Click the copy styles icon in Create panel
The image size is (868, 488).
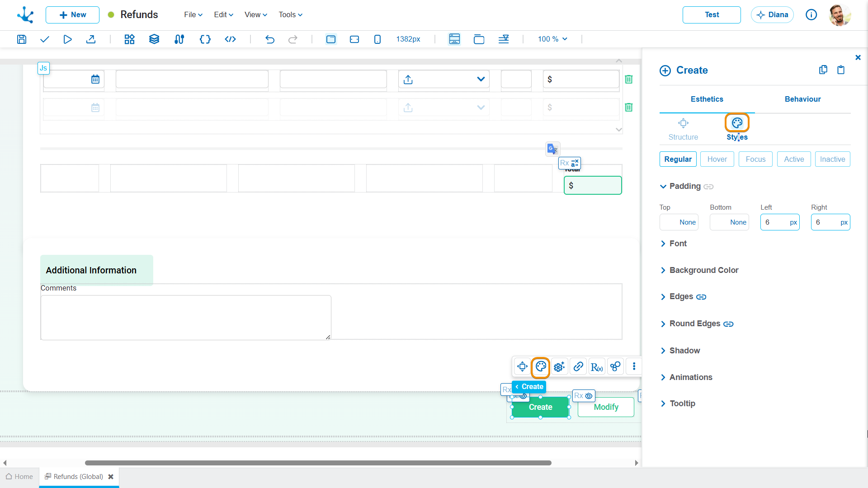823,70
